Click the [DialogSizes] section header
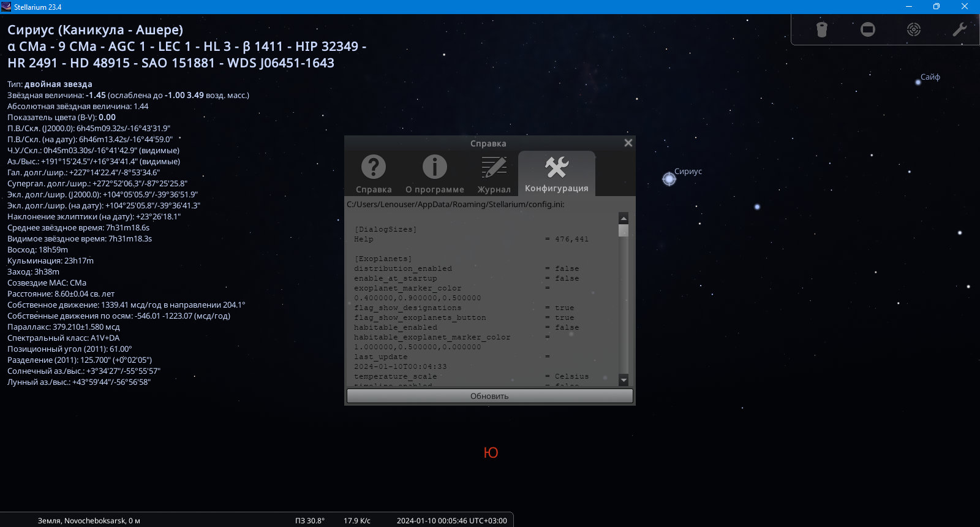This screenshot has height=527, width=980. [x=385, y=229]
